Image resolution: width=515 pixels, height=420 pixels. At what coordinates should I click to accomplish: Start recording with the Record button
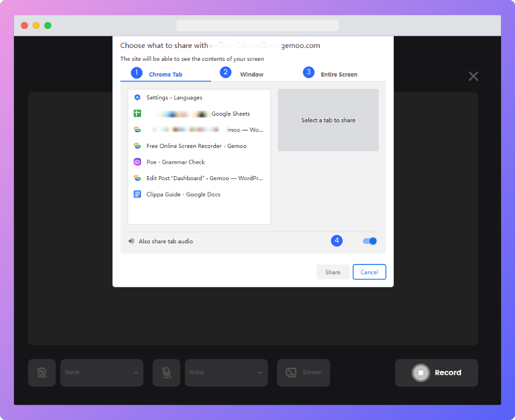click(437, 373)
